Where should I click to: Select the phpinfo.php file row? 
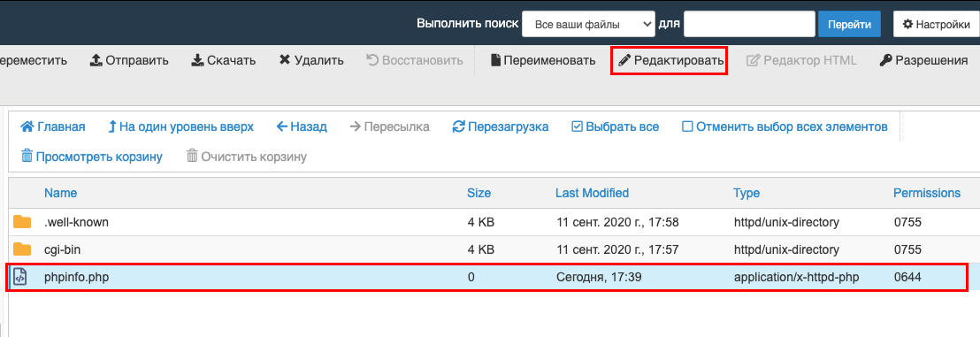[x=487, y=277]
